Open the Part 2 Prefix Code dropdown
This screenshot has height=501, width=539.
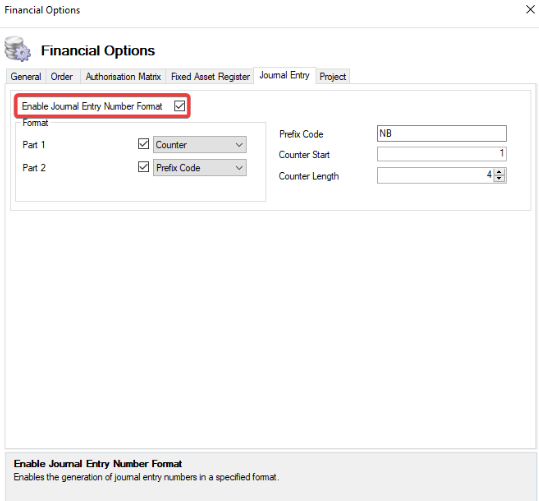click(200, 168)
